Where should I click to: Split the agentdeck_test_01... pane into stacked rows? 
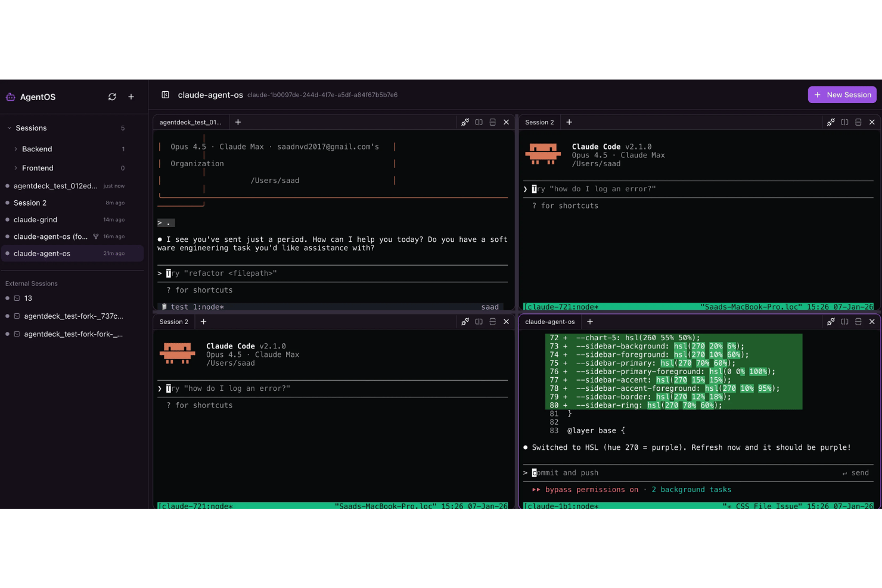[492, 122]
